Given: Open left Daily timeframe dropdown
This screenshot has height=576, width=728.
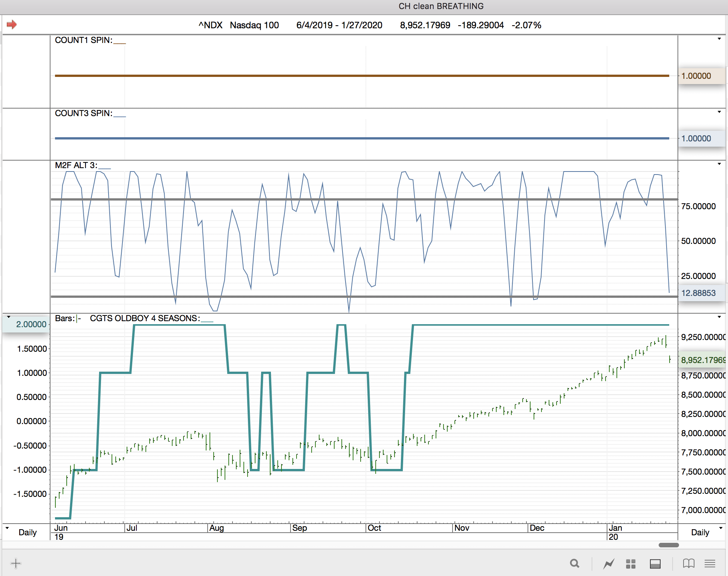Looking at the screenshot, I should click(27, 532).
